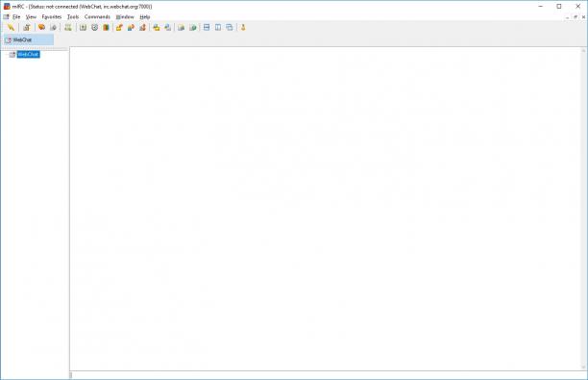Click the Cascade windows toolbar icon

[x=230, y=27]
